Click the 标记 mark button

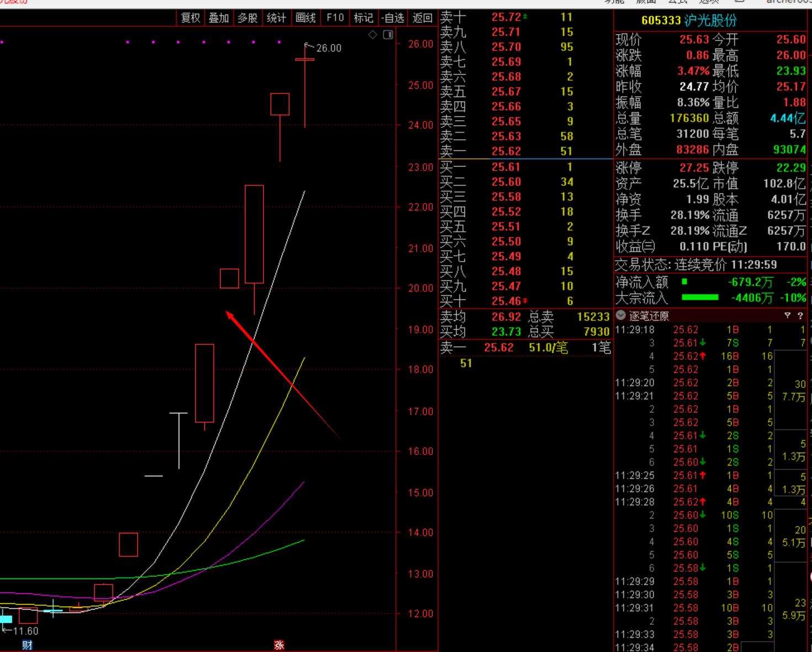[x=363, y=18]
